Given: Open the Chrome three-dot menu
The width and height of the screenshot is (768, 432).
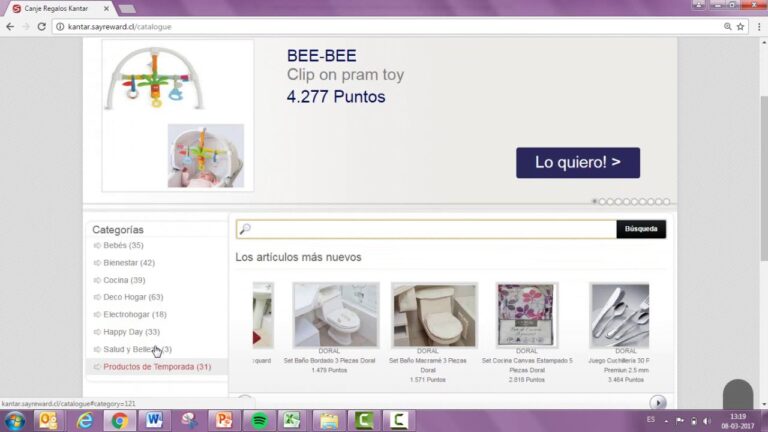Looking at the screenshot, I should [x=759, y=26].
